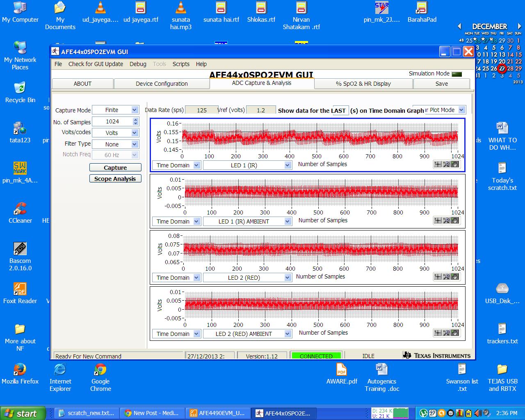This screenshot has height=420, width=525.
Task: Open the File menu
Action: coord(58,64)
